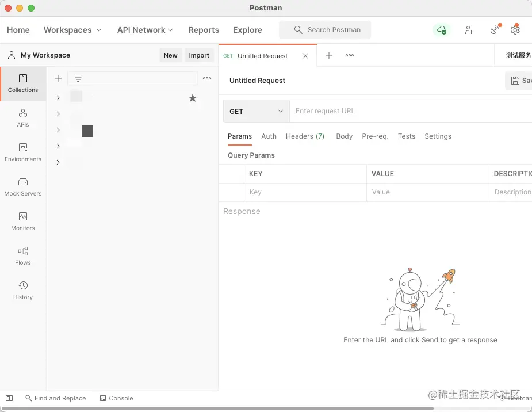
Task: Click the satellite capture requests icon
Action: coord(495,30)
